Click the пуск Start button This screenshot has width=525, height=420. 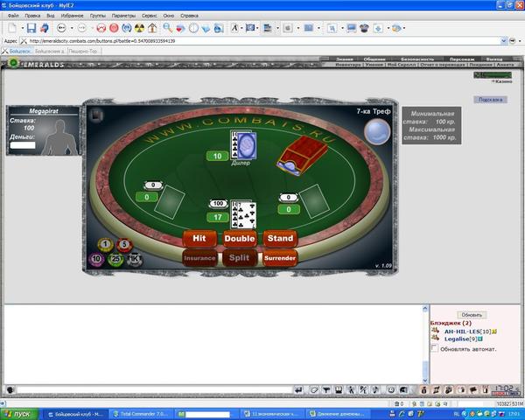(x=19, y=414)
